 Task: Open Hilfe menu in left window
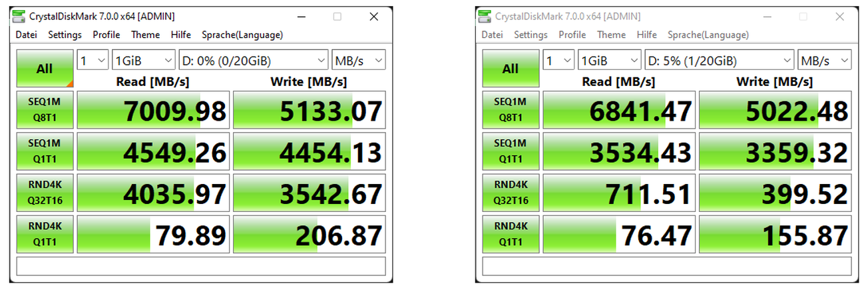(x=180, y=35)
